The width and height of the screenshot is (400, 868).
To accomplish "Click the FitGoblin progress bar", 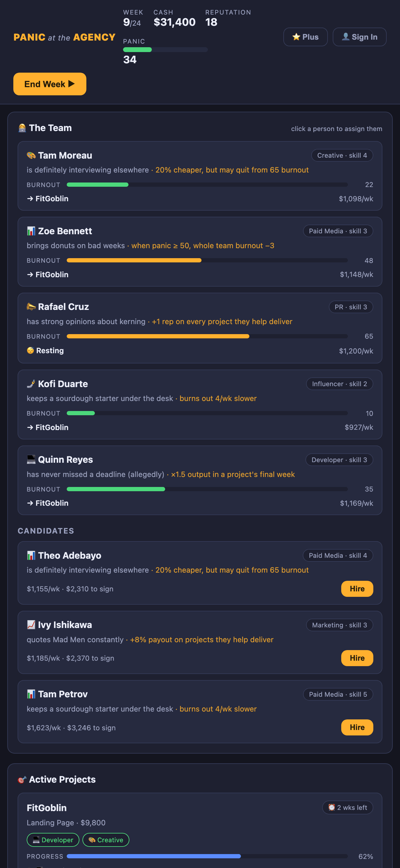I will tap(207, 856).
